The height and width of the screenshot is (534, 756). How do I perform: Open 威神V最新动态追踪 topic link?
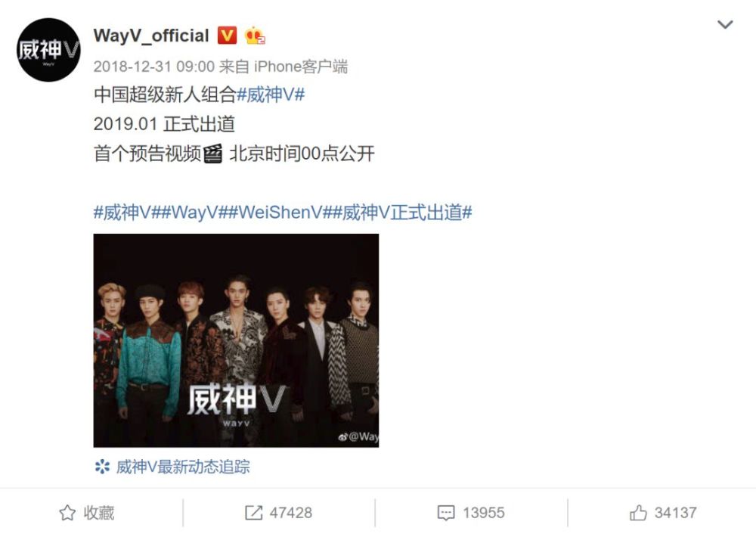point(183,467)
